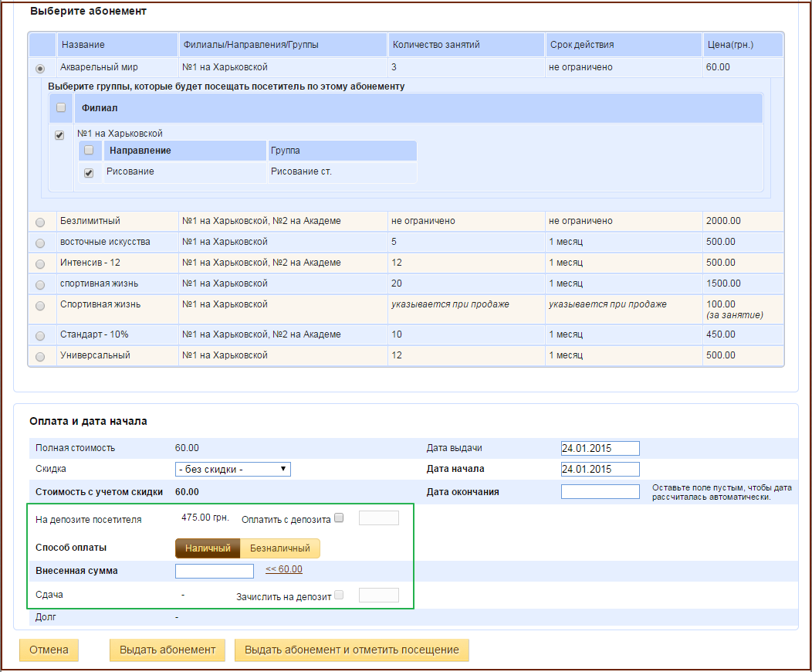Uncheck the Рисование direction checkbox
This screenshot has width=812, height=672.
(x=89, y=173)
